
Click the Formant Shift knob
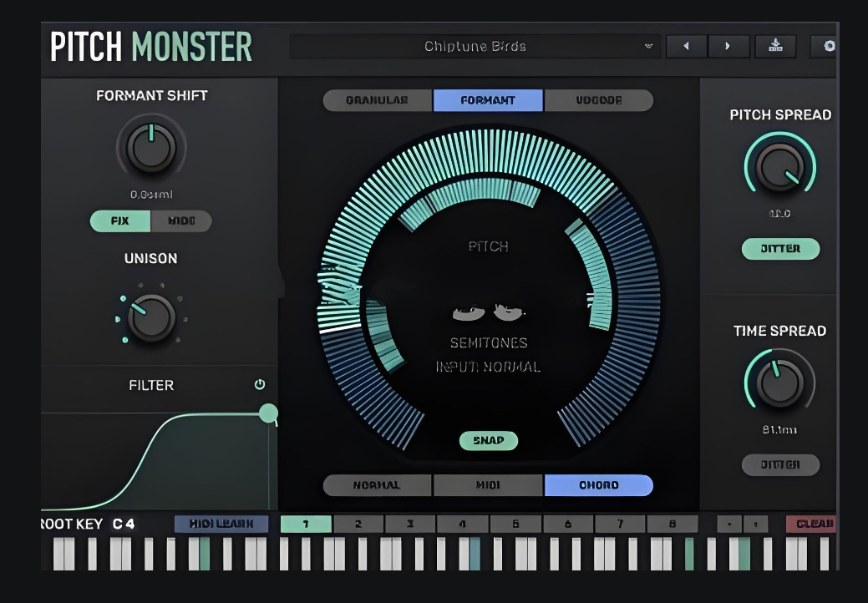click(x=151, y=148)
